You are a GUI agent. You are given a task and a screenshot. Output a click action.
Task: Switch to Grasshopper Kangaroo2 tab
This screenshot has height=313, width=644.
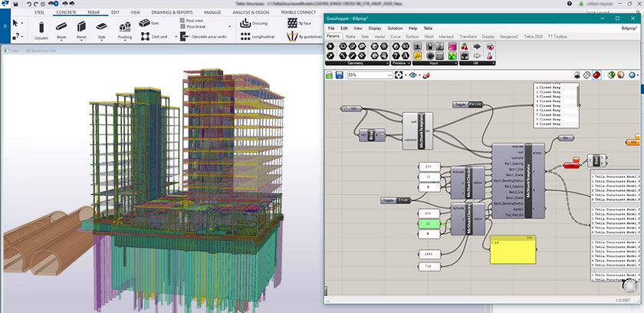point(509,37)
